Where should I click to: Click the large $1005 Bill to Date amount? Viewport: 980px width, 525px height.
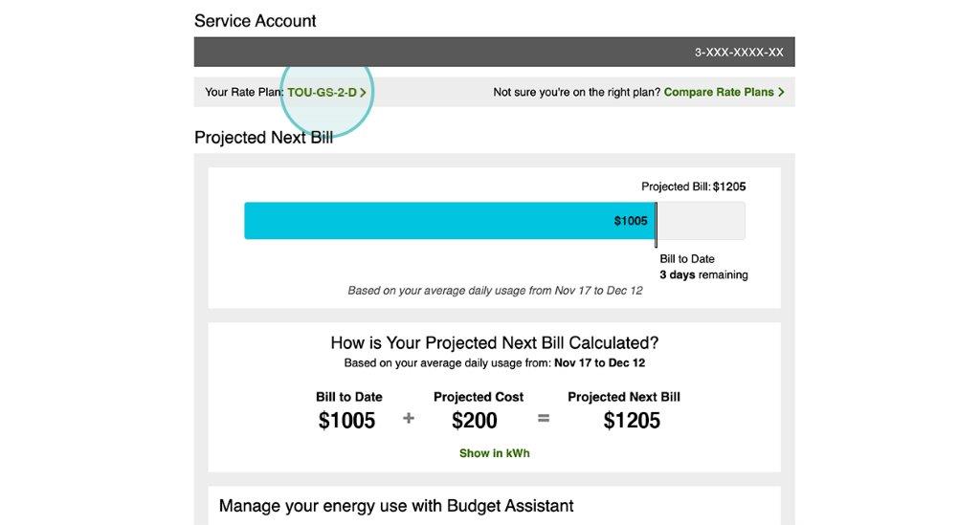[x=346, y=421]
